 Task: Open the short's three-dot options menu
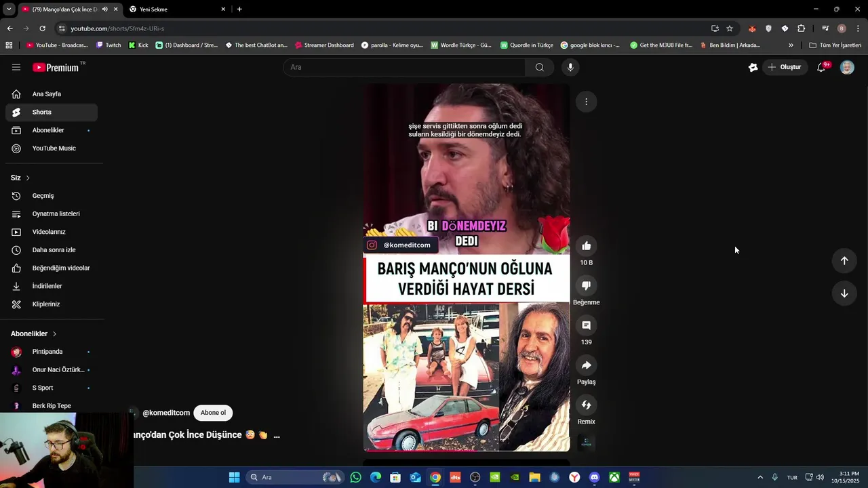(587, 102)
